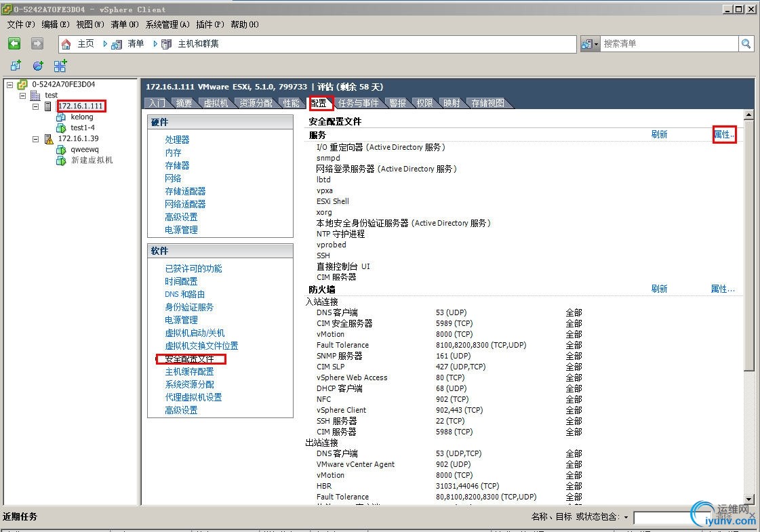Image resolution: width=760 pixels, height=532 pixels.
Task: Switch to the 权限 tab
Action: (x=424, y=103)
